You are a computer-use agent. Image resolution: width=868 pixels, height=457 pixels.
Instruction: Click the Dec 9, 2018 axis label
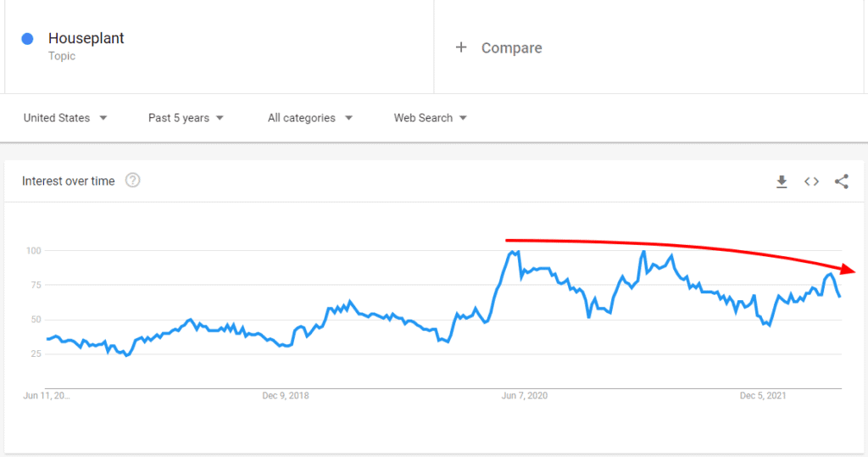pos(286,396)
